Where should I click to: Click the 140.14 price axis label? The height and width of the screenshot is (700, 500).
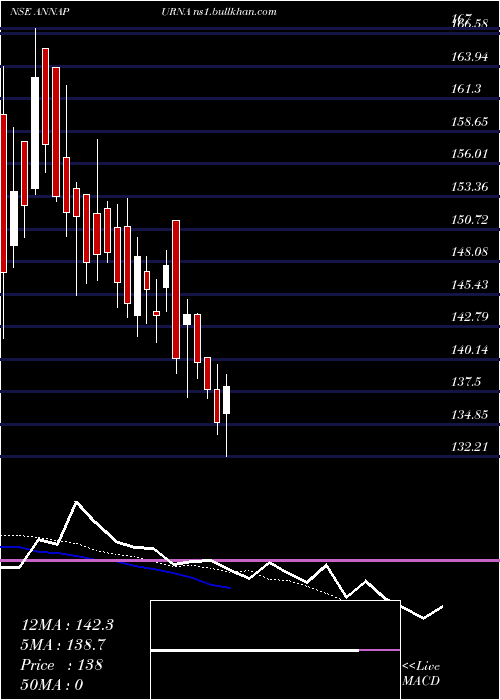[x=469, y=350]
